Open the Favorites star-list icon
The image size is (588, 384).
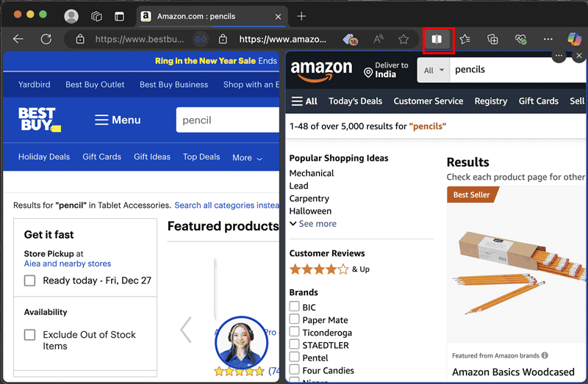[465, 39]
